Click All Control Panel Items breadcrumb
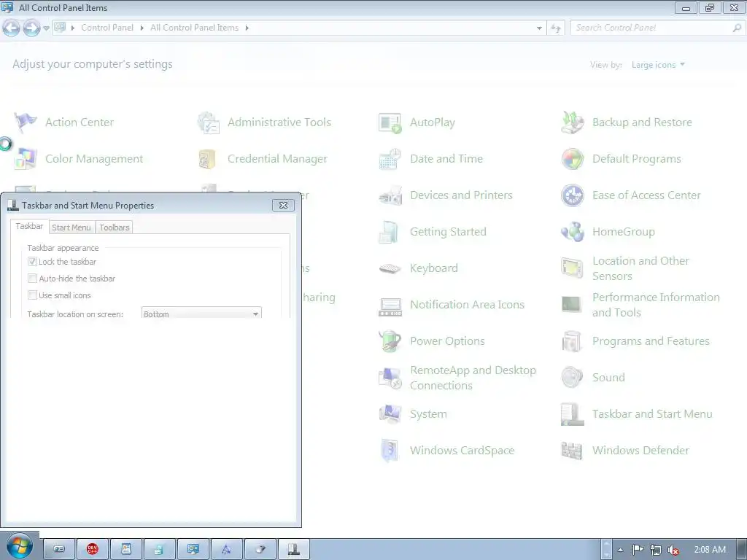This screenshot has width=747, height=560. click(194, 28)
